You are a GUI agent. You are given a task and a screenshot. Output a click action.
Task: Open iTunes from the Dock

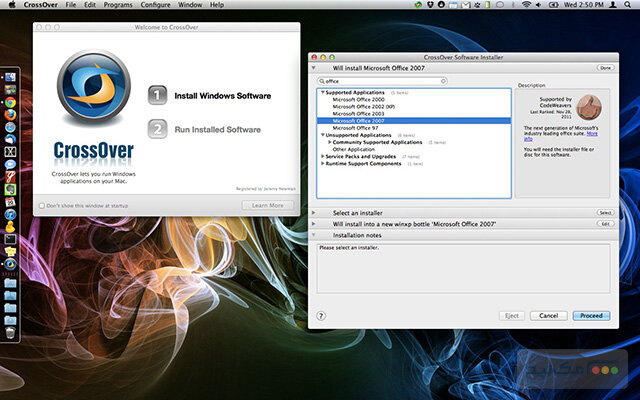[10, 214]
